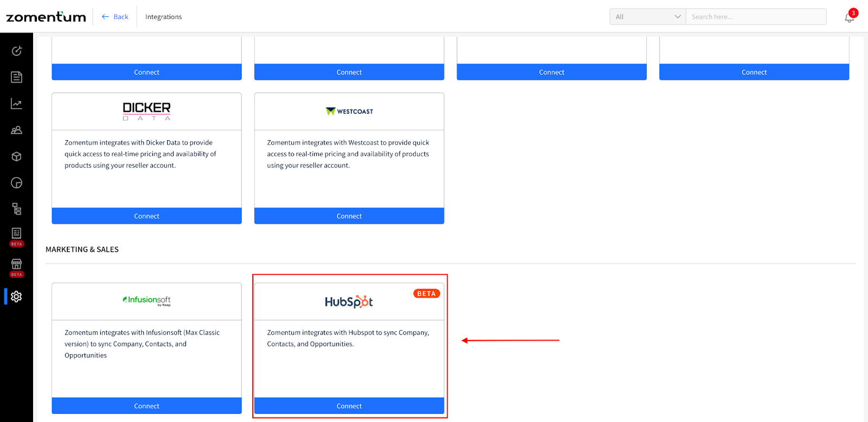The width and height of the screenshot is (868, 422).
Task: Connect the HubSpot integration
Action: pos(349,406)
